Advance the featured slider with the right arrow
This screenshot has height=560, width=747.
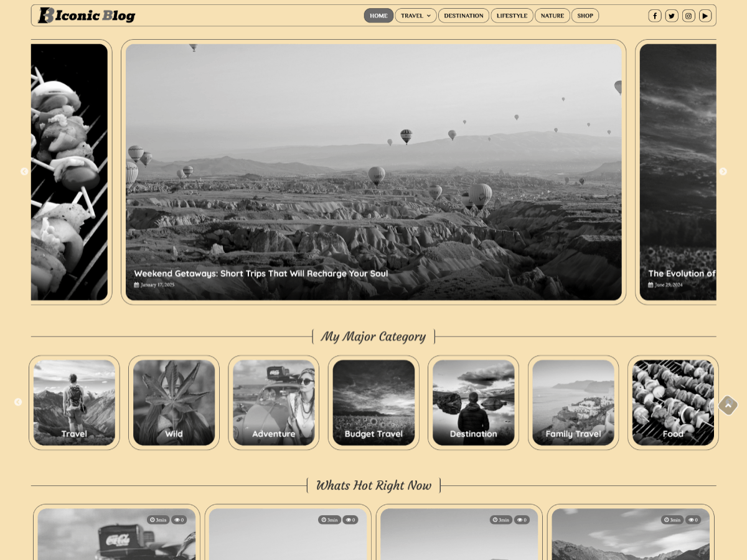point(723,172)
